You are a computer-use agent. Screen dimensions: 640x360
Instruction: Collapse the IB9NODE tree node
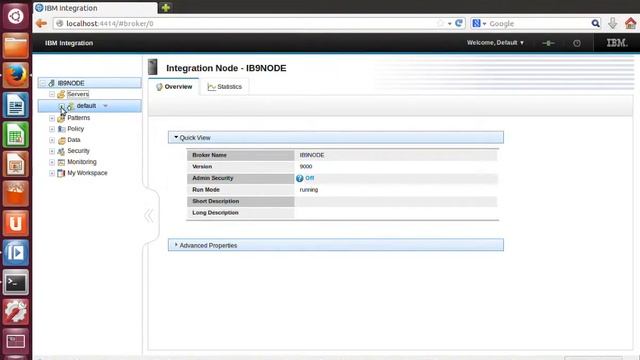[42, 83]
